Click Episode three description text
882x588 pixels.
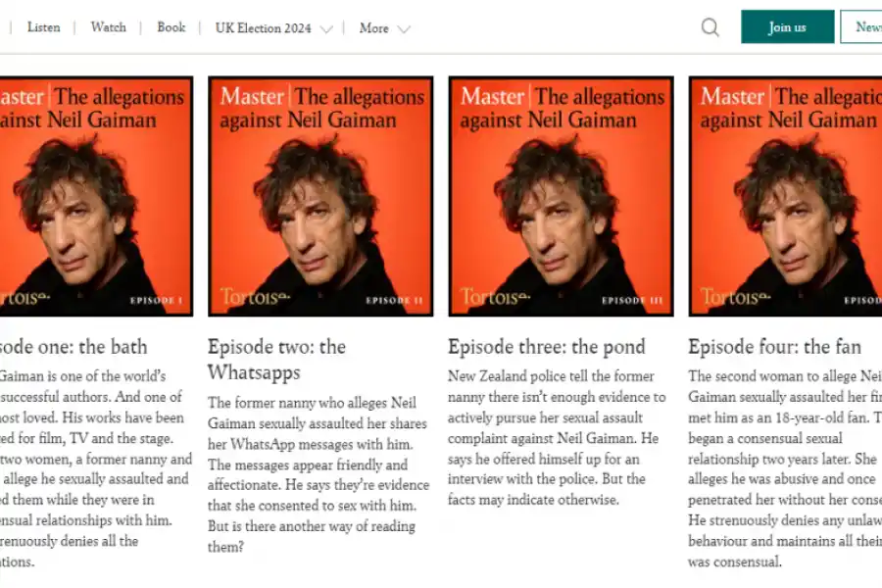[x=557, y=438]
